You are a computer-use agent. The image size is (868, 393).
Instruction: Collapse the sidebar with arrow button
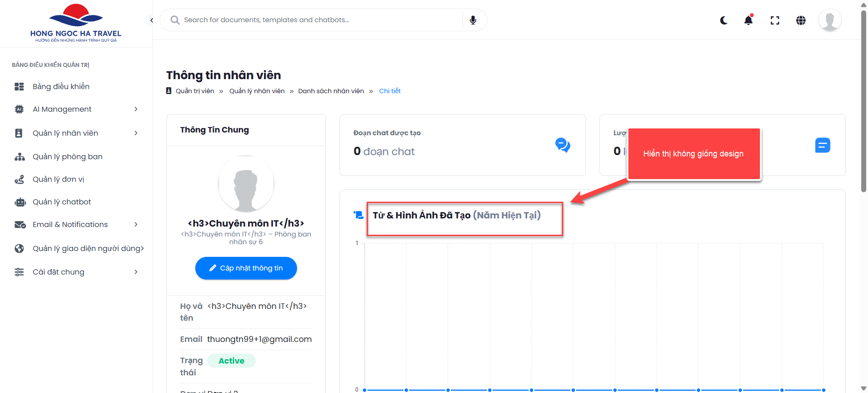[x=151, y=20]
